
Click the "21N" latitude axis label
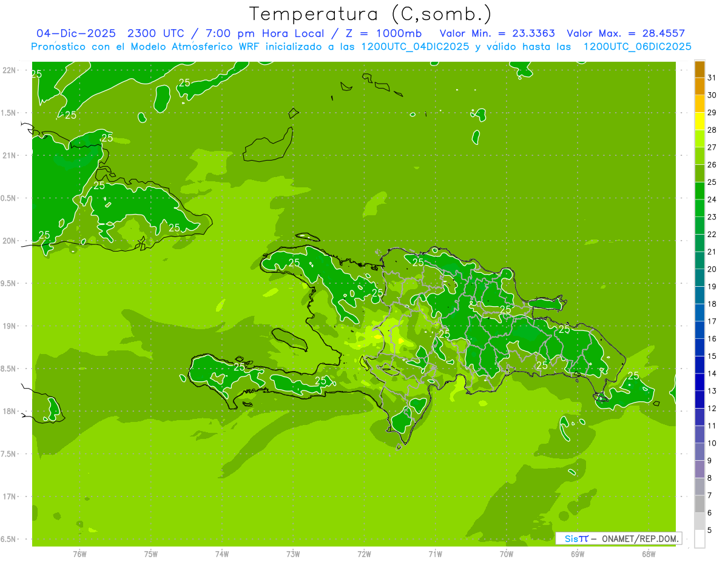click(9, 155)
